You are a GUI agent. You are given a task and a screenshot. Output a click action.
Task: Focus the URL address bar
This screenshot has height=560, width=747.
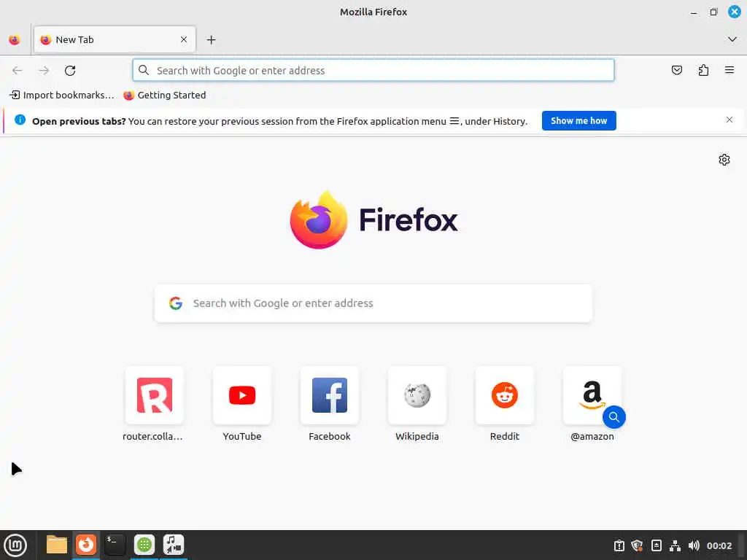click(373, 71)
